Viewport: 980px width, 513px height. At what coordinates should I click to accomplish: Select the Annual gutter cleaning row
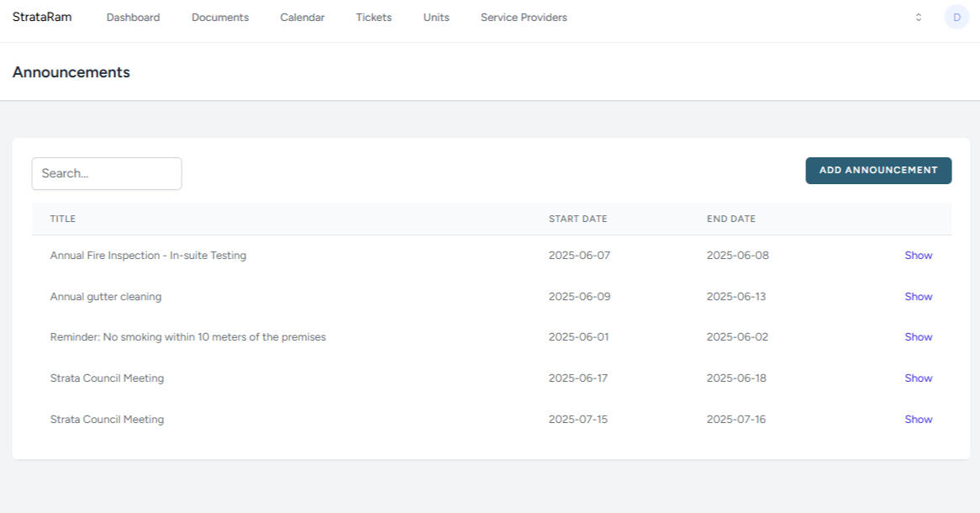click(x=336, y=296)
